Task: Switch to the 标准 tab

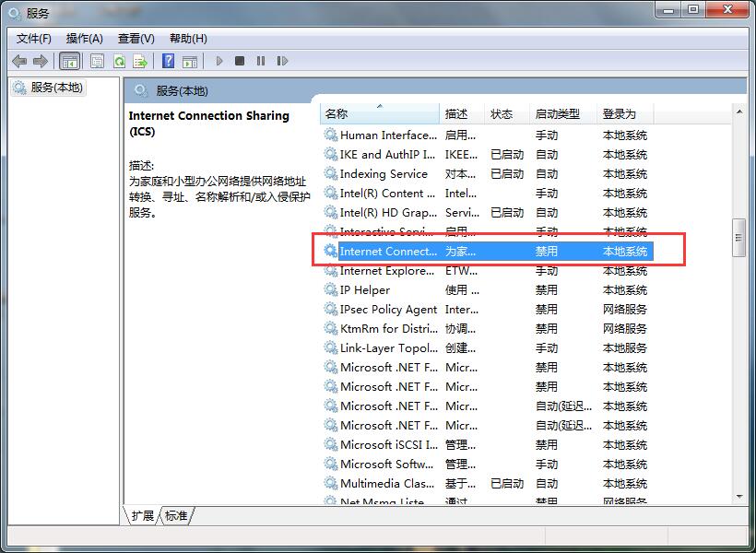Action: pos(175,516)
